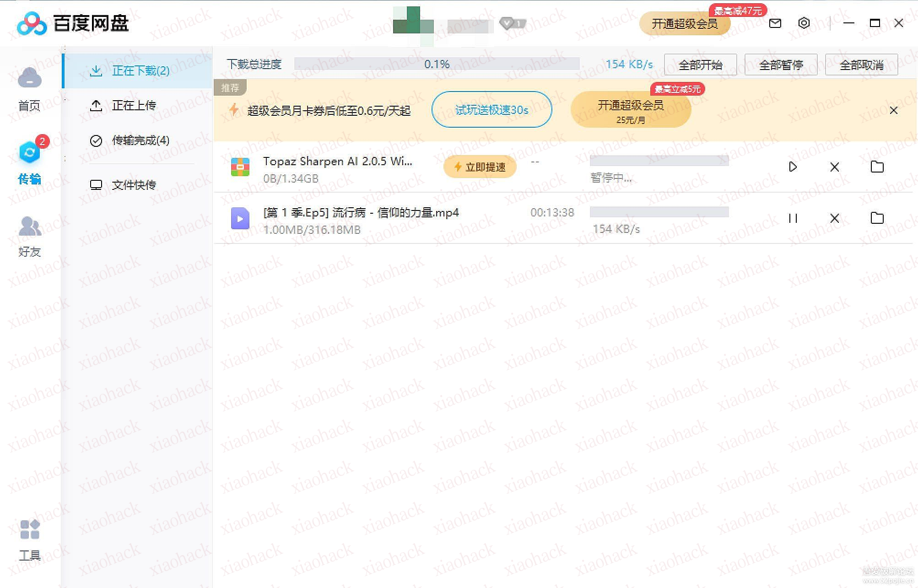918x588 pixels.
Task: Click 全部暂停 to pause all downloads
Action: (x=781, y=65)
